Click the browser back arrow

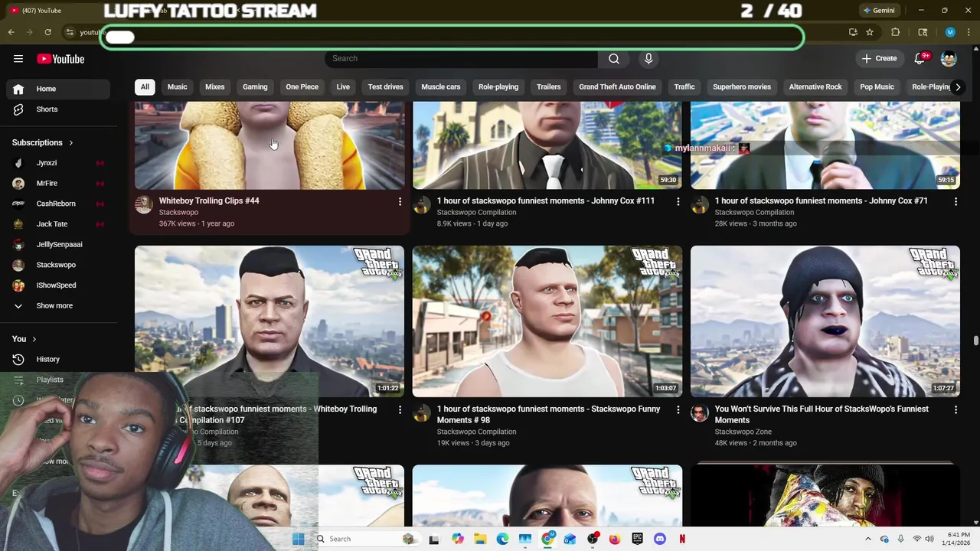point(11,32)
